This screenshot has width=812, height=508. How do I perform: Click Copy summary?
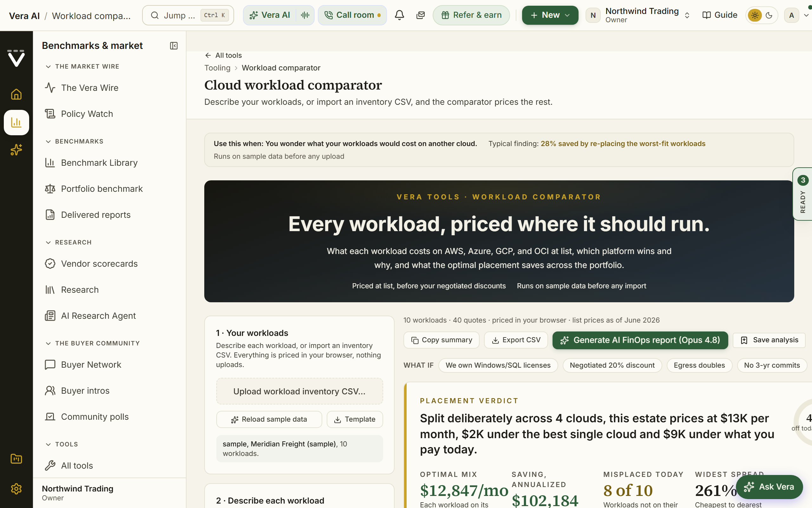[x=441, y=340]
